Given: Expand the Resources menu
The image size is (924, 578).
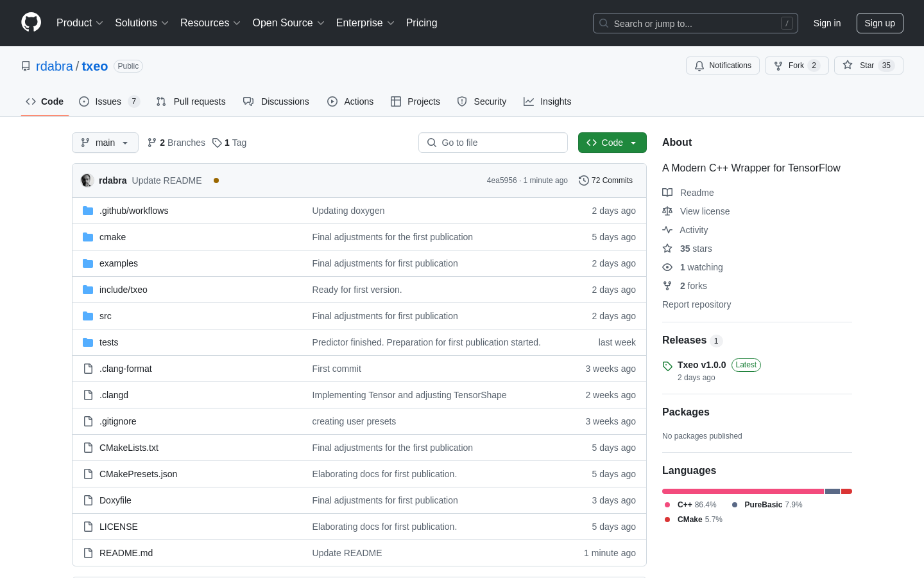Looking at the screenshot, I should (x=210, y=22).
